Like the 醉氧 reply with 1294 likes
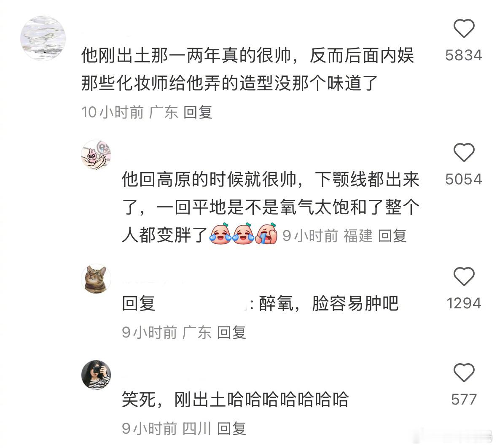The width and height of the screenshot is (497, 448). coord(464,276)
